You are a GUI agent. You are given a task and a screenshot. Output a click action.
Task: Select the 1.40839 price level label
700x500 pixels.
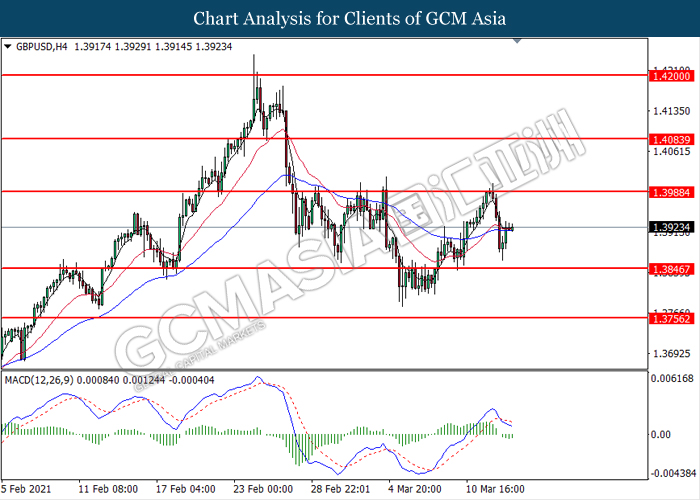pyautogui.click(x=671, y=140)
